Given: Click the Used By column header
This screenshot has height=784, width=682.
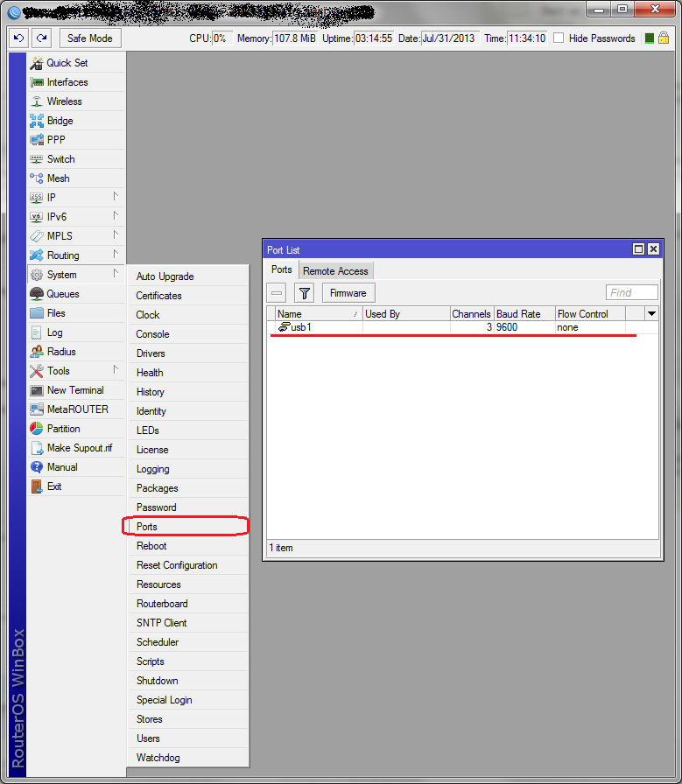Looking at the screenshot, I should pyautogui.click(x=406, y=314).
